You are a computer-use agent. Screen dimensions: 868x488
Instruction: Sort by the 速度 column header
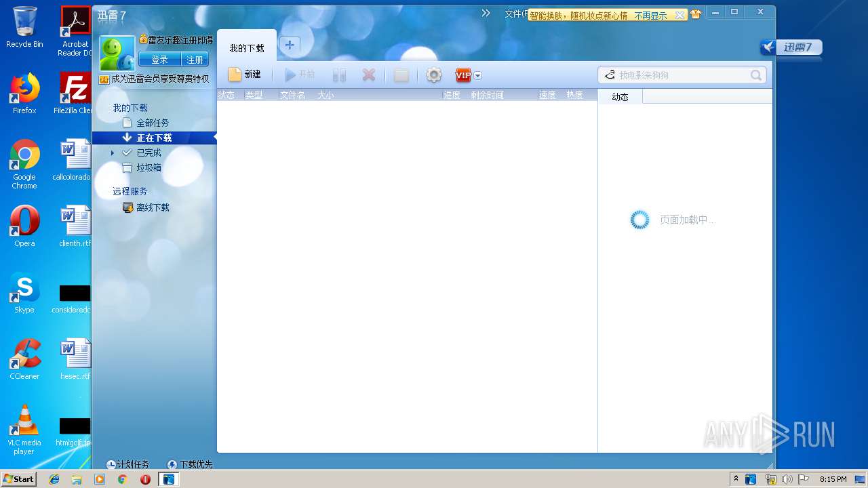pyautogui.click(x=547, y=96)
